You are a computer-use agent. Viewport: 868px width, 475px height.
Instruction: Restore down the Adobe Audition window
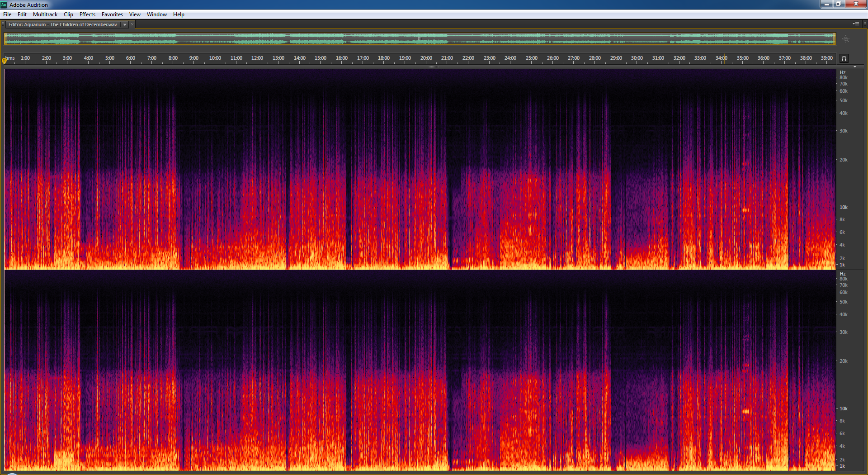[838, 4]
